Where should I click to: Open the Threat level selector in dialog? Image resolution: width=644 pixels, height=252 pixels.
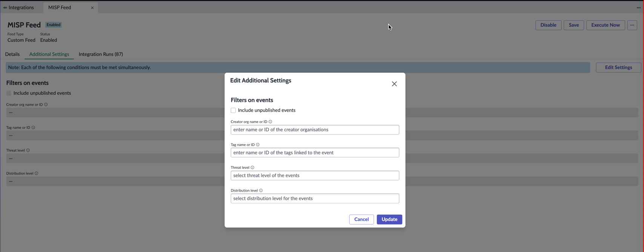coord(315,175)
